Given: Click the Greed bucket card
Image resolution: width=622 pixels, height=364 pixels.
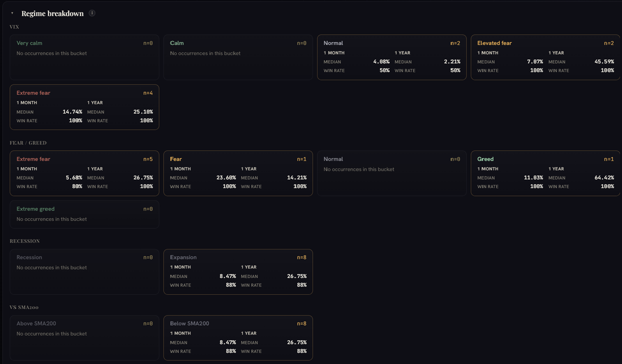Looking at the screenshot, I should coord(545,173).
